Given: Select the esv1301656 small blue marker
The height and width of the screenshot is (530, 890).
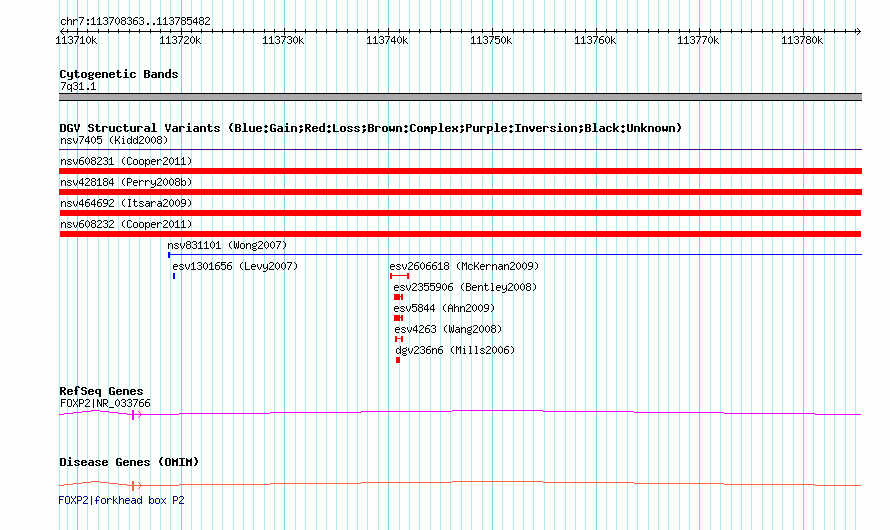Looking at the screenshot, I should coord(174,276).
